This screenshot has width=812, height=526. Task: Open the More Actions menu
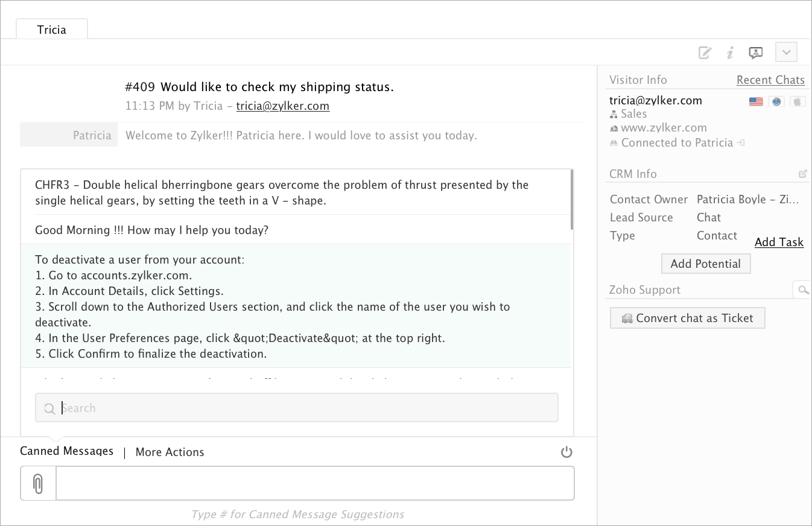click(x=170, y=452)
